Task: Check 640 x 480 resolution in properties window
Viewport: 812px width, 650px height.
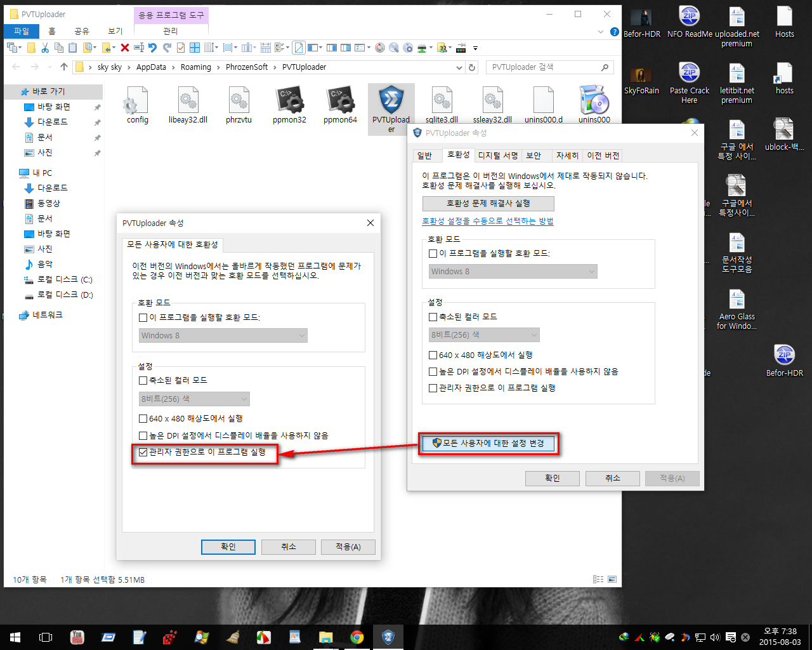Action: pos(433,355)
